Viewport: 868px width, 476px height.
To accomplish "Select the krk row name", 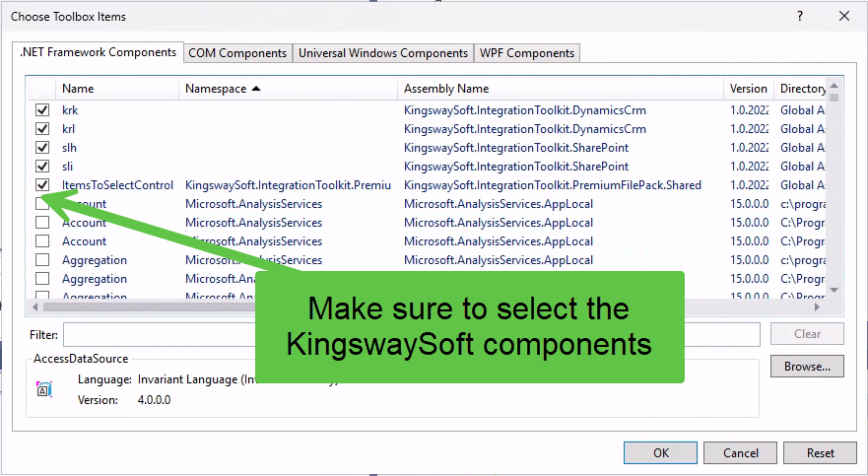I will coord(70,110).
